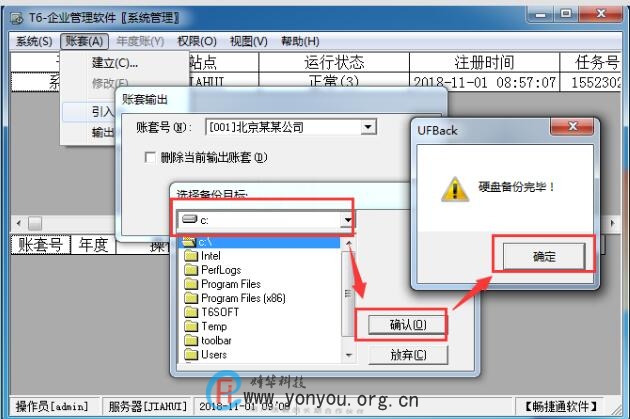The width and height of the screenshot is (630, 419).
Task: Click the folder list down scroll arrow
Action: [x=349, y=355]
